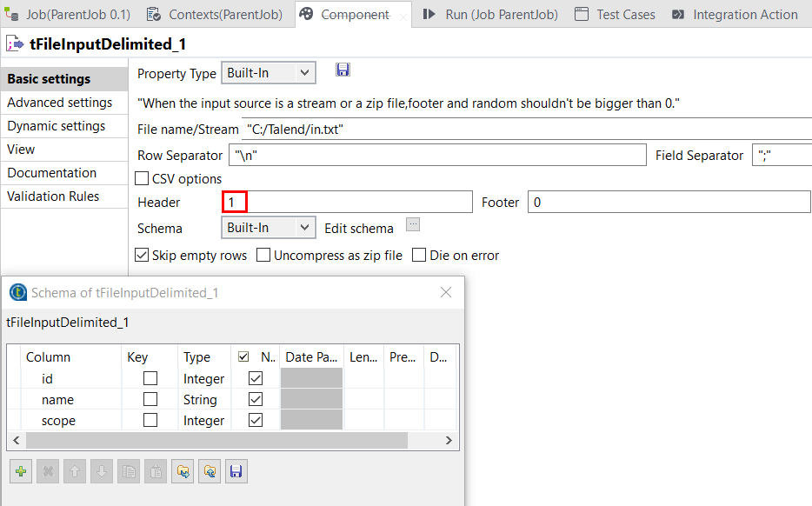Open Advanced settings section
Screen dimensions: 812x506
64,103
